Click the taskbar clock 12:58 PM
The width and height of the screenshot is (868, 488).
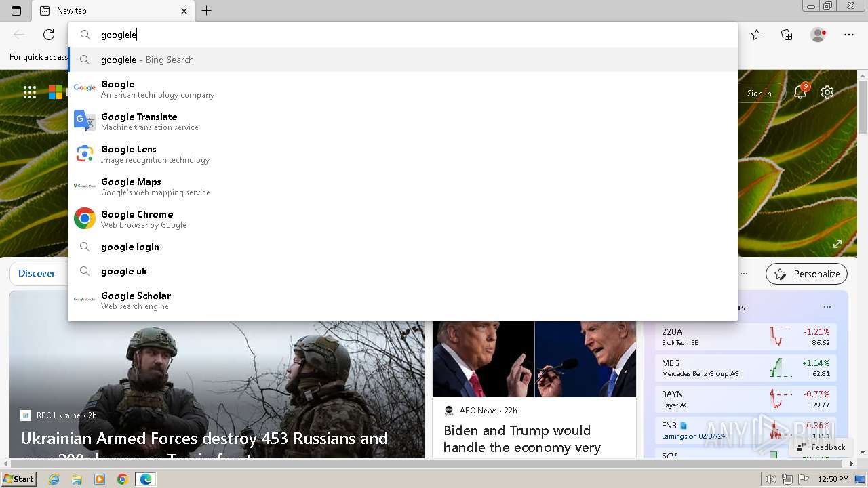833,479
